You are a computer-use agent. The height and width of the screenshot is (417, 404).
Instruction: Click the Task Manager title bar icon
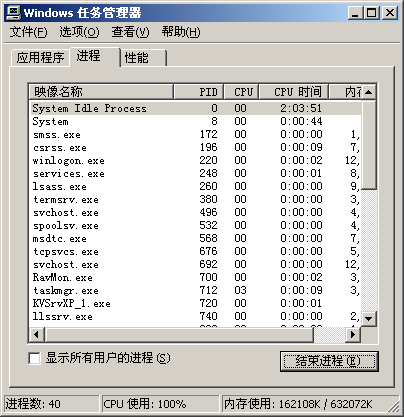coord(14,13)
